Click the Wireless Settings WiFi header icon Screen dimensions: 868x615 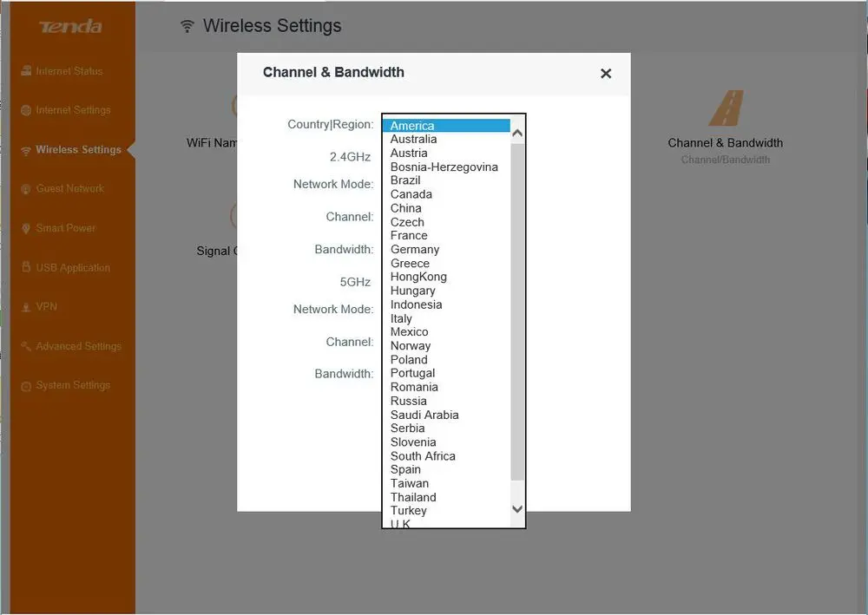[187, 26]
